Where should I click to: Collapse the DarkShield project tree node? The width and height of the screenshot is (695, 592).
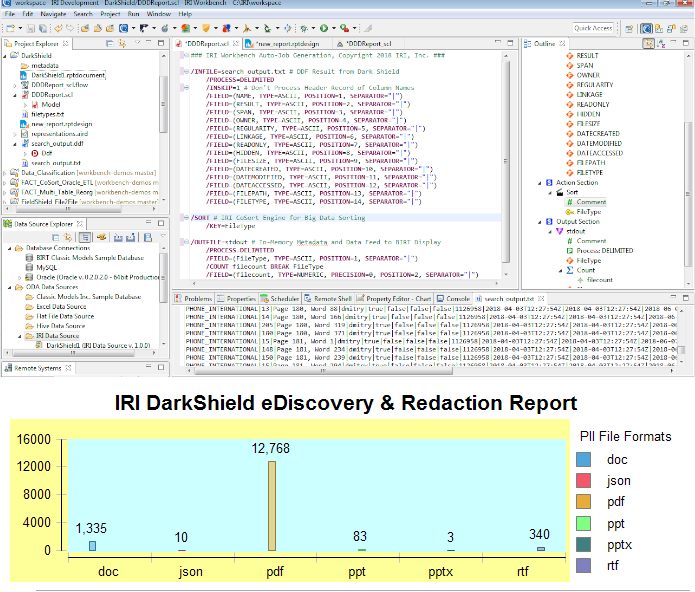pyautogui.click(x=5, y=56)
